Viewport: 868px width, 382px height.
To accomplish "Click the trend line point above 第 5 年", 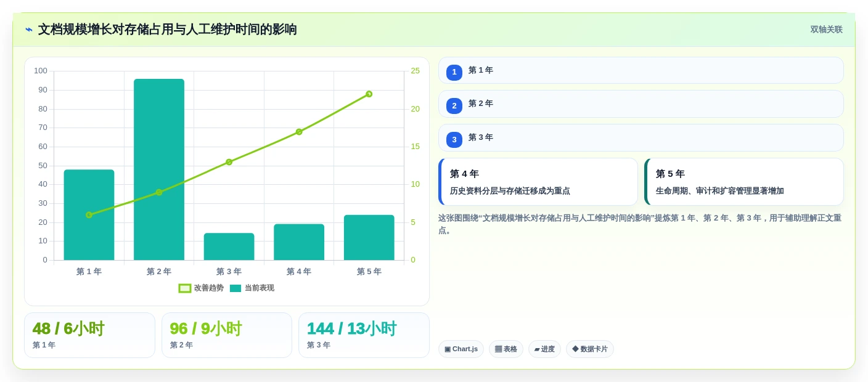I will pyautogui.click(x=369, y=94).
